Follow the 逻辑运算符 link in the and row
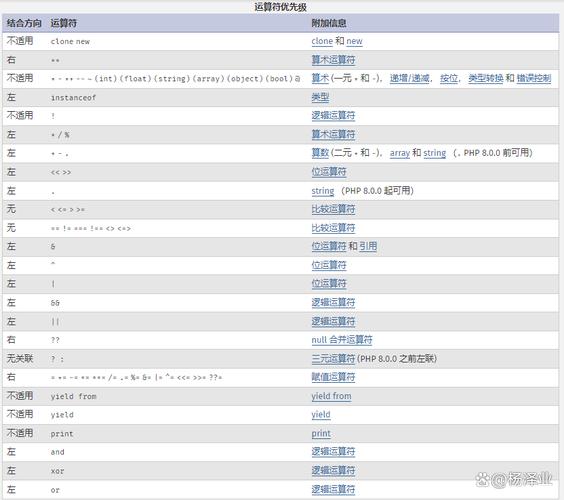The width and height of the screenshot is (564, 500). pos(333,452)
